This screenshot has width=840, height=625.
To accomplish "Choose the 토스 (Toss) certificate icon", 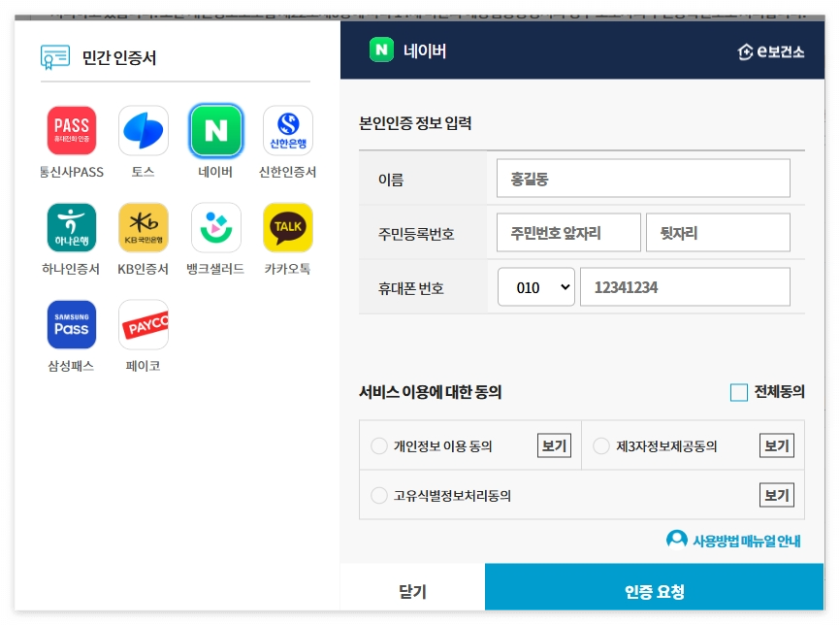I will [143, 130].
